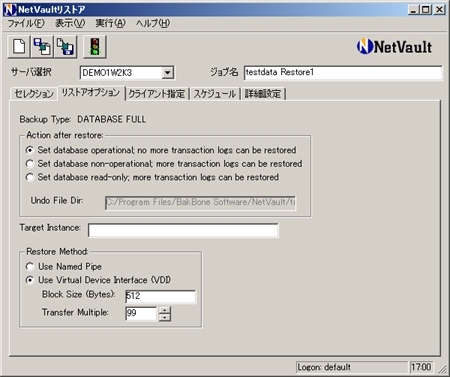Viewport: 450px width, 377px height.
Task: Open the スケジュール tab
Action: (215, 94)
